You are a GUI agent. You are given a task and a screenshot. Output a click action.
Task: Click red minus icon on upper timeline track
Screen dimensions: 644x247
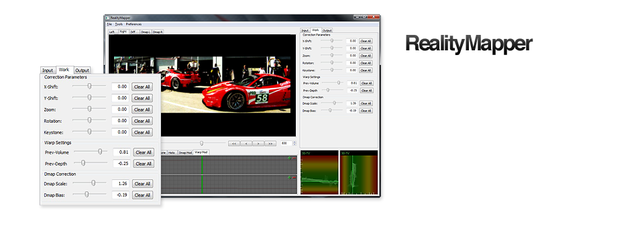(294, 158)
